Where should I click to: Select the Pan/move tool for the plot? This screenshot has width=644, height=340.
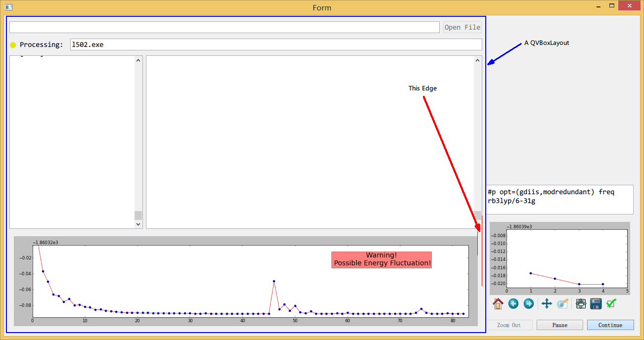click(x=546, y=303)
